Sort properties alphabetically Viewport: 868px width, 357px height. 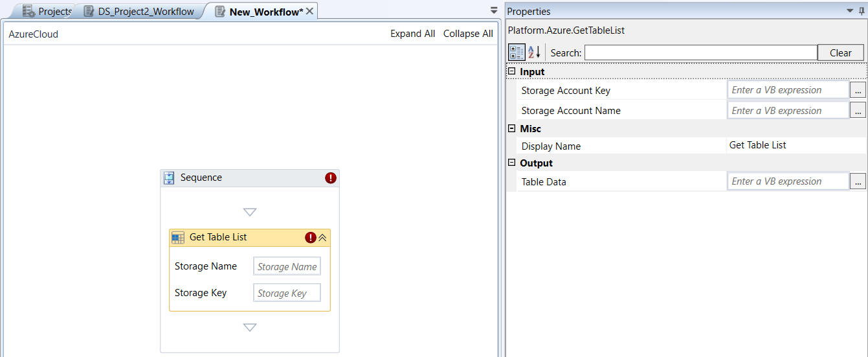click(534, 52)
